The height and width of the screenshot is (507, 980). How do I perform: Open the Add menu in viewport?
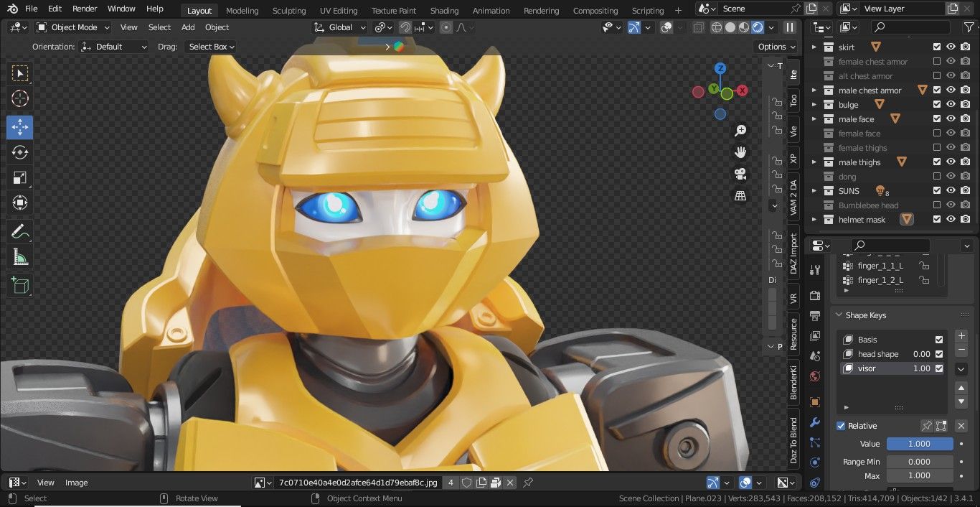(188, 27)
